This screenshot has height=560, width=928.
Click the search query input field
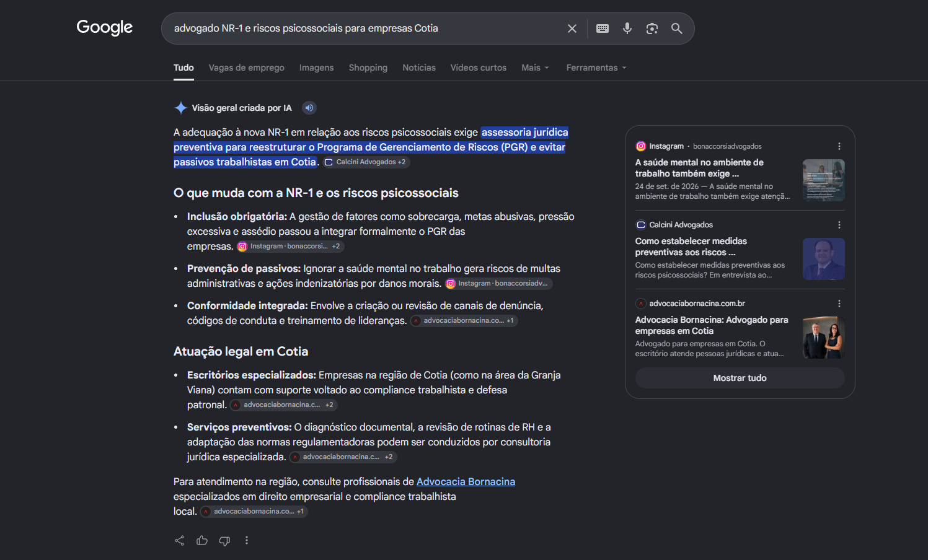pyautogui.click(x=366, y=28)
